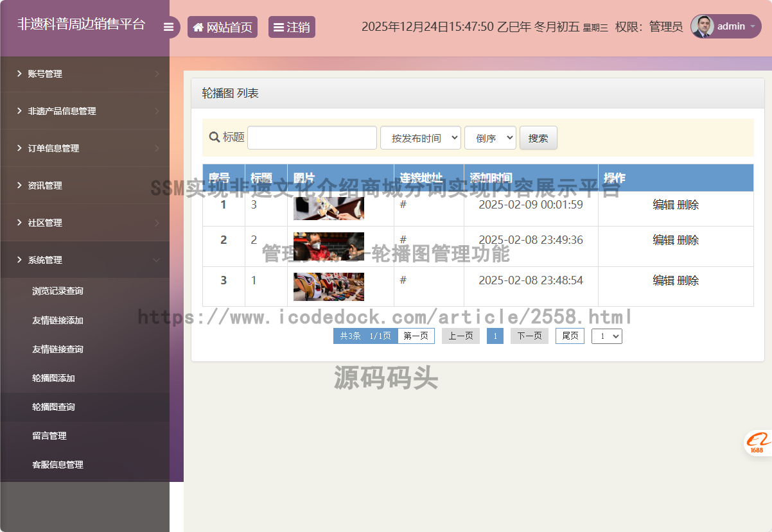Viewport: 772px width, 532px height.
Task: Open 网站首页 home button
Action: click(222, 27)
